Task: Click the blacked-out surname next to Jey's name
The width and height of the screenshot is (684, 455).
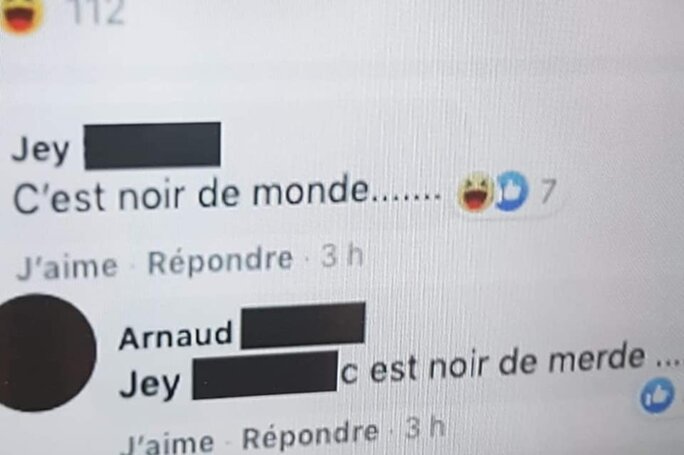Action: (x=152, y=146)
